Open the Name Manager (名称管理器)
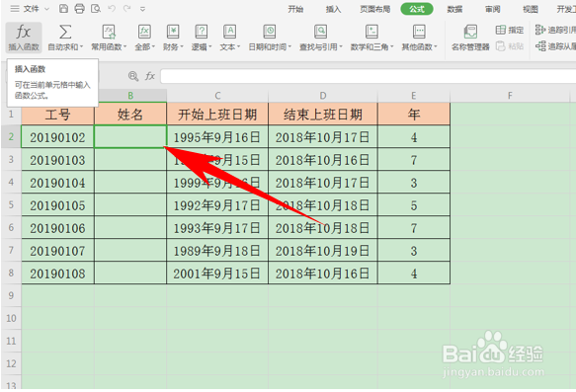This screenshot has width=576, height=392. coord(470,38)
